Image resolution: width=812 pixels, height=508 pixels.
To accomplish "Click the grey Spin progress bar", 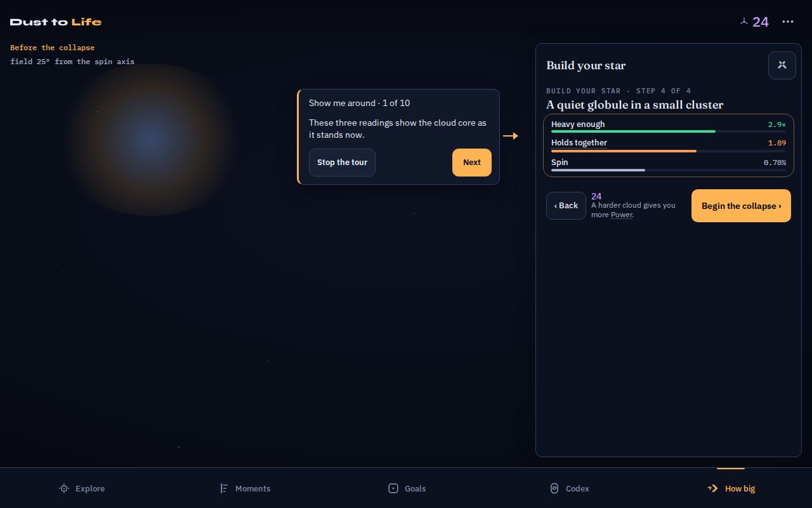I will coord(669,170).
